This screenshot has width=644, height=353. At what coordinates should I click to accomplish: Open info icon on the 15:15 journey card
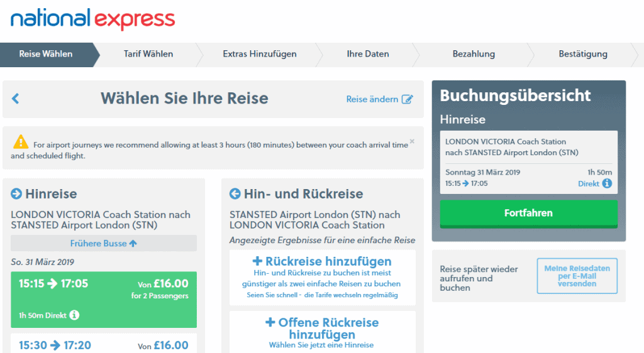coord(74,315)
